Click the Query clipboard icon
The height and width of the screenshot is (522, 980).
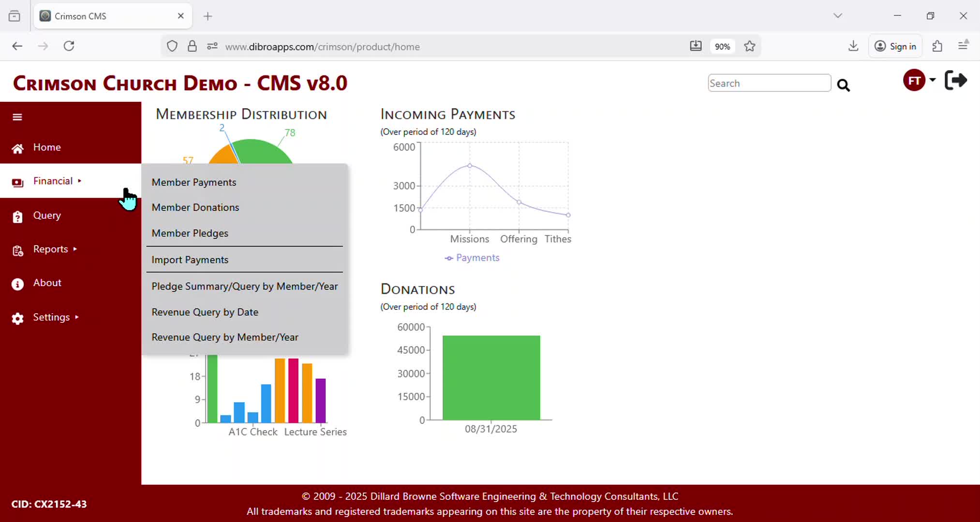(x=17, y=217)
